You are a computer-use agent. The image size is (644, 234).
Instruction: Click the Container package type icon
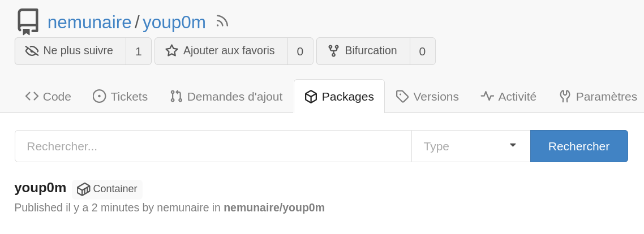point(84,189)
